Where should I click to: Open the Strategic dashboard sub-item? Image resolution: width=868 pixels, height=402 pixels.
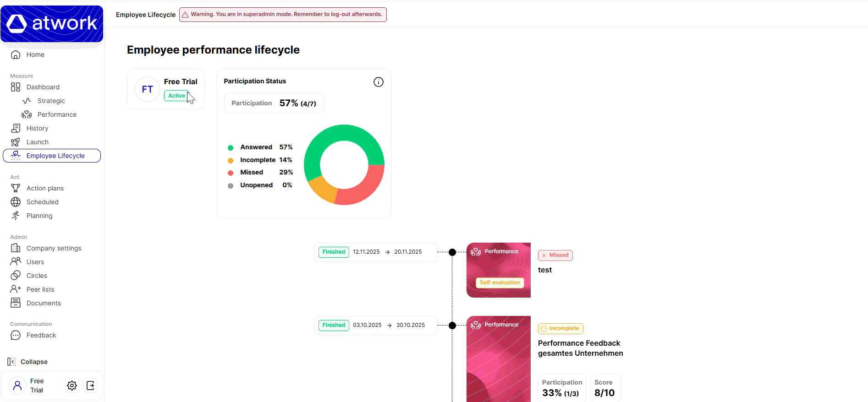click(51, 101)
